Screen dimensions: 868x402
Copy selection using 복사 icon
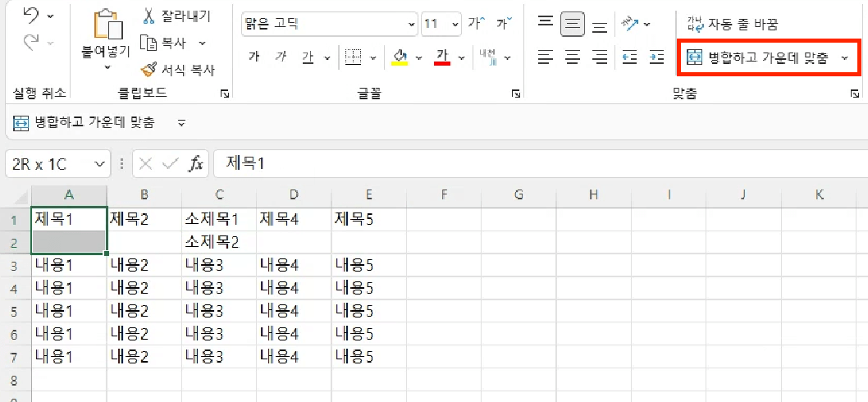click(148, 43)
